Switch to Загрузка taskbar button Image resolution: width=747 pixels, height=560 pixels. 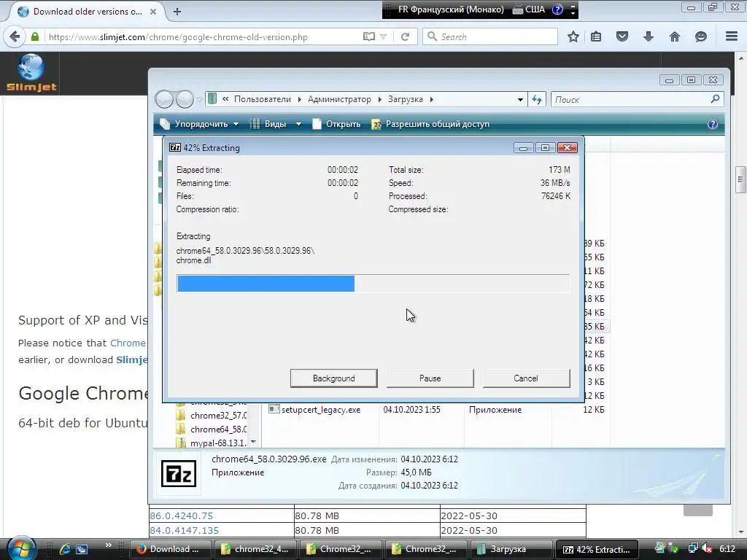511,549
